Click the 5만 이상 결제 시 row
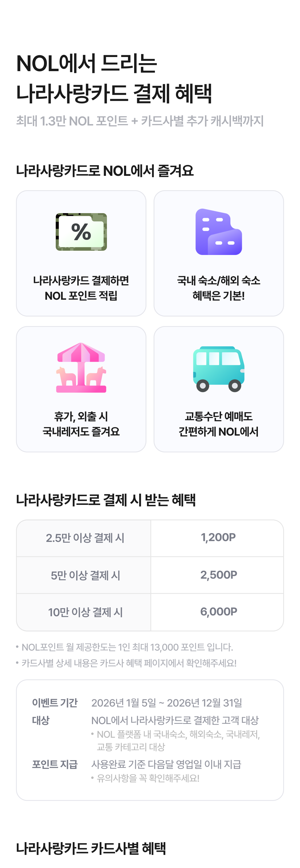 pyautogui.click(x=85, y=575)
